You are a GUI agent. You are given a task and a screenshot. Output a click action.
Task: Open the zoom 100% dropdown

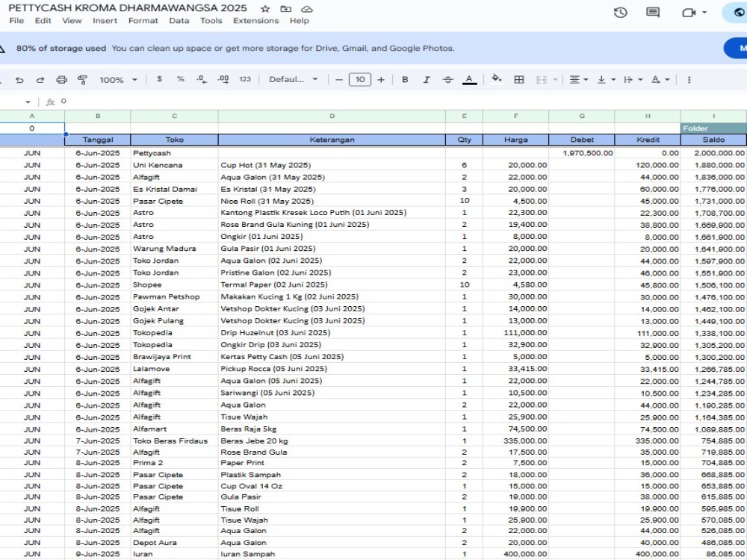[118, 80]
